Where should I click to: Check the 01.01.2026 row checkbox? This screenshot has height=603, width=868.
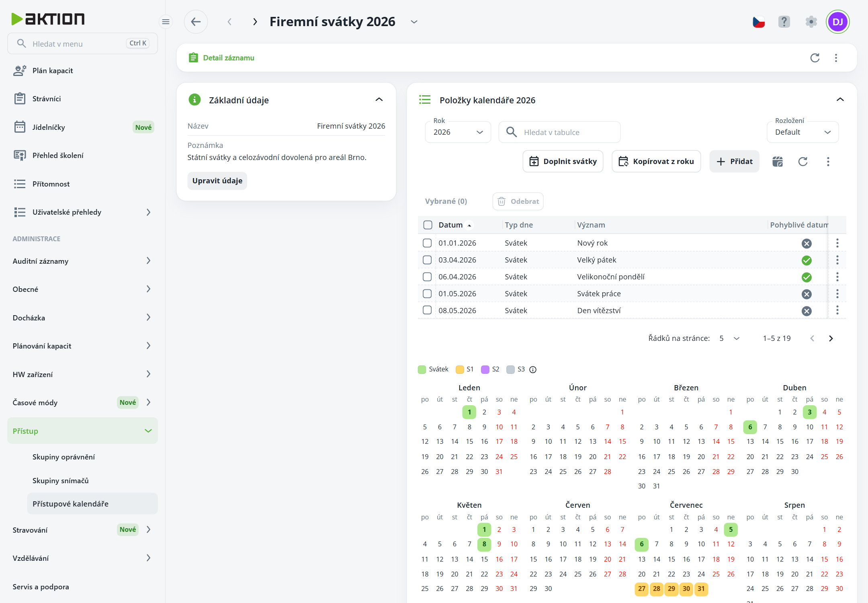[x=427, y=243]
